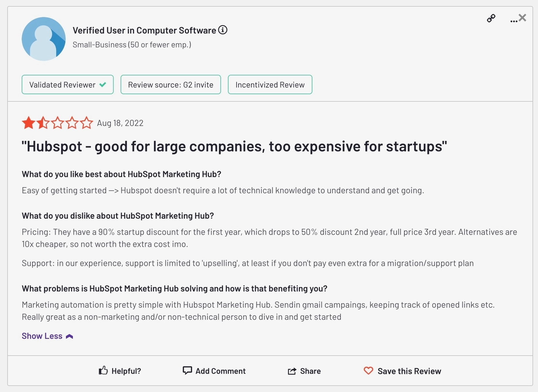538x392 pixels.
Task: Click the heart icon to save review
Action: pyautogui.click(x=368, y=371)
